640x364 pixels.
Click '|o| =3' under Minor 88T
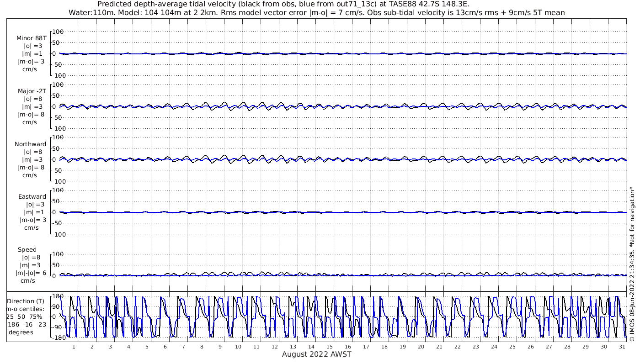pos(33,46)
